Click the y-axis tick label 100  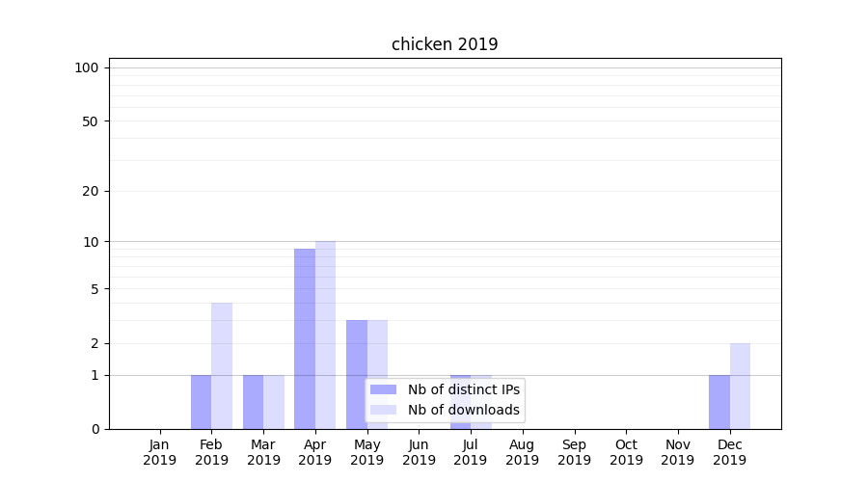point(87,67)
